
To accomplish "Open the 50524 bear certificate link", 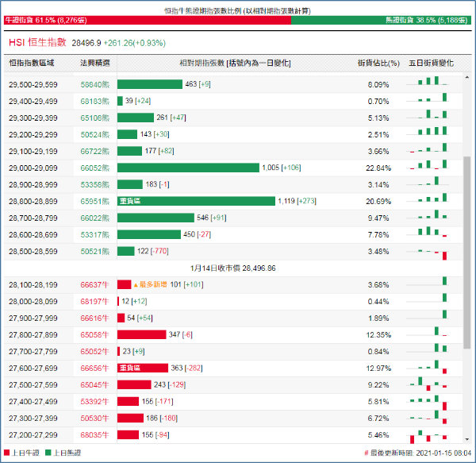I will 94,134.
